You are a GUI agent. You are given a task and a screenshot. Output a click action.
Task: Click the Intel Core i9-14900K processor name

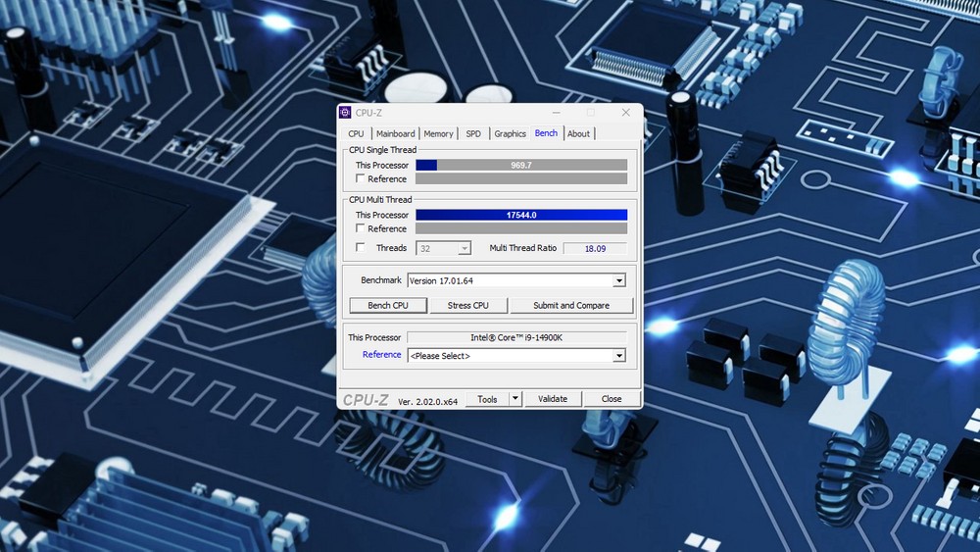516,337
